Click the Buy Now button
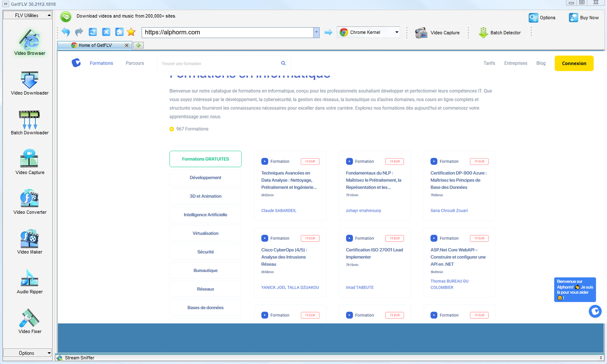 [x=584, y=18]
